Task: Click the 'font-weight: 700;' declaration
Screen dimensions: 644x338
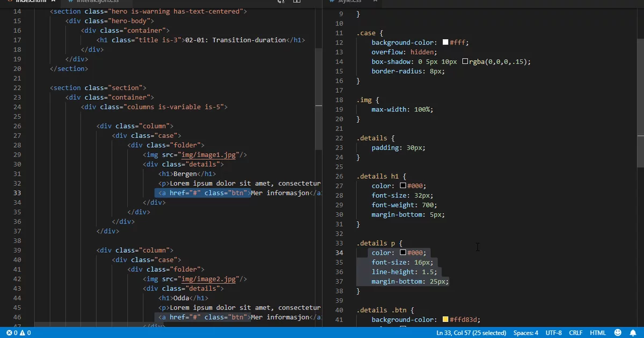Action: click(404, 205)
